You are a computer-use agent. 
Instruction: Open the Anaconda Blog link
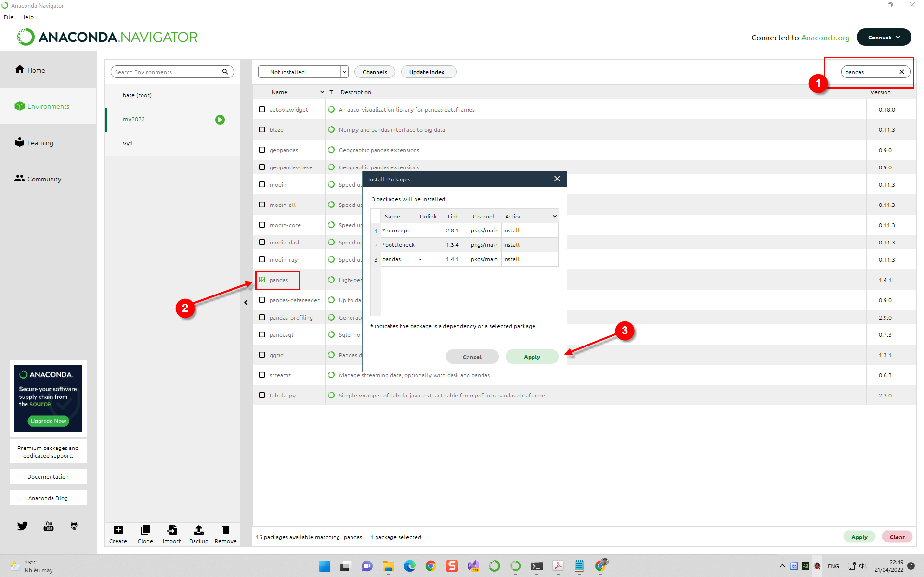[x=48, y=498]
